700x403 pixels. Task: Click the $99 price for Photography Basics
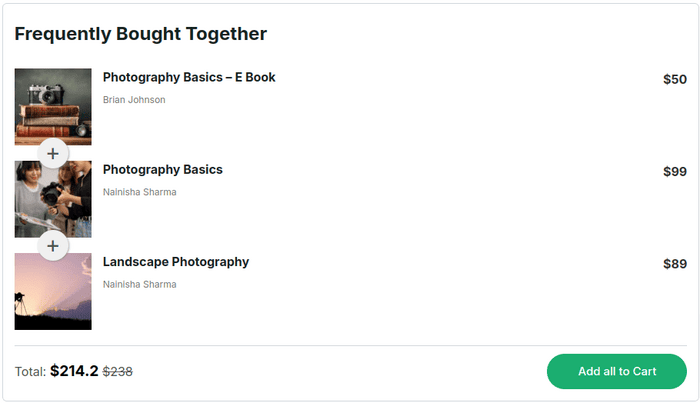click(x=674, y=172)
